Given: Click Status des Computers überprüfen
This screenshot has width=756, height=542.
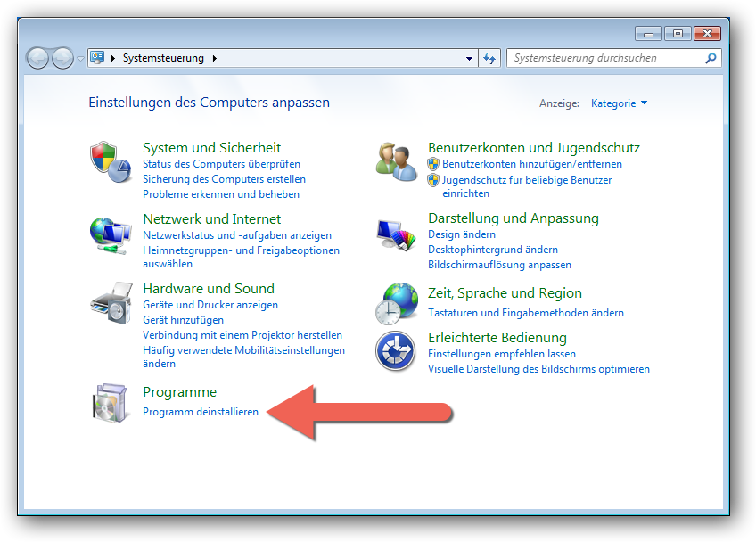Looking at the screenshot, I should point(221,164).
